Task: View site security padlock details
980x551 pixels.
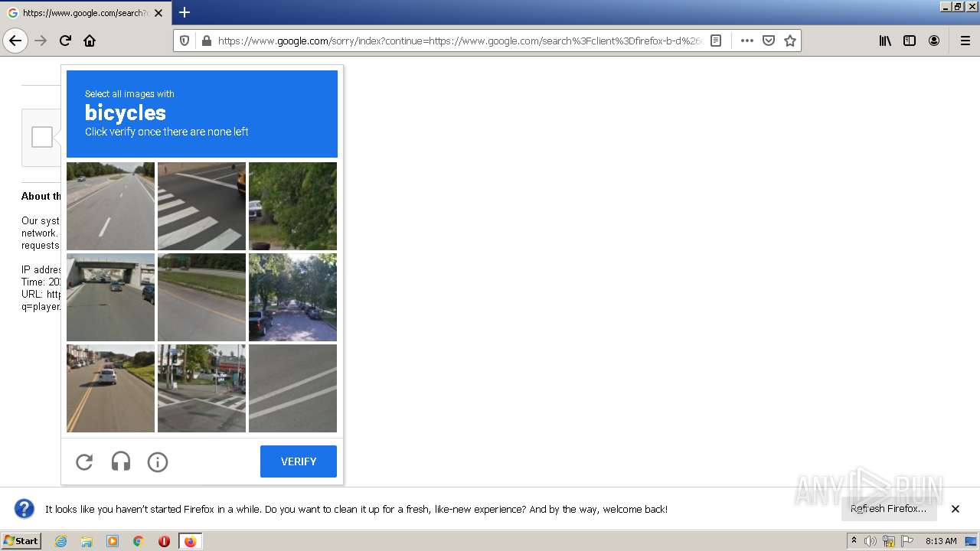Action: coord(206,41)
